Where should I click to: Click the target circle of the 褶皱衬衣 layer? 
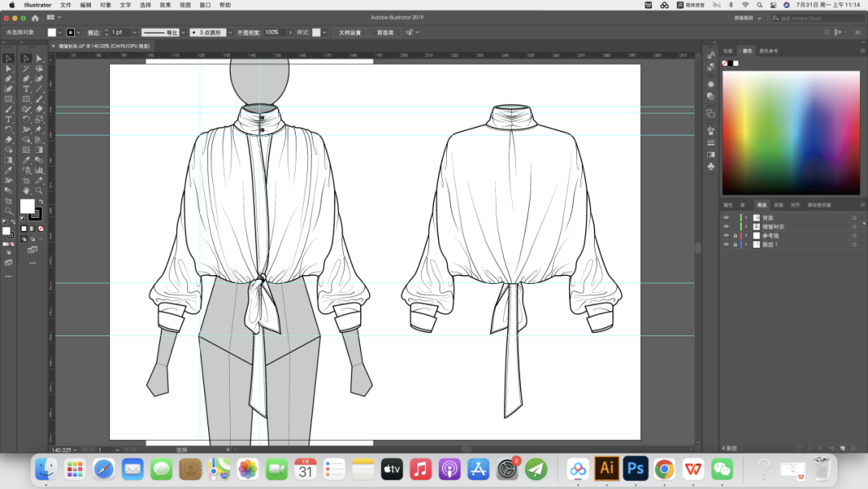pyautogui.click(x=854, y=227)
